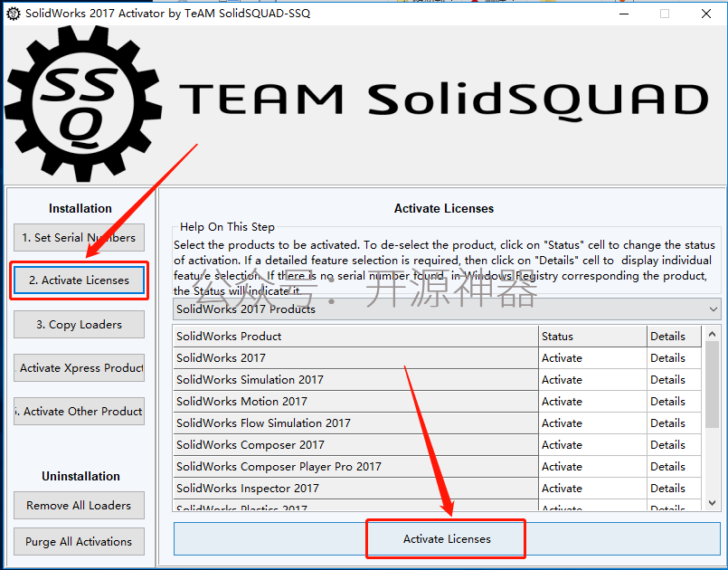
Task: Open Details for SolidWorks Flow Simulation 2017
Action: coord(674,423)
